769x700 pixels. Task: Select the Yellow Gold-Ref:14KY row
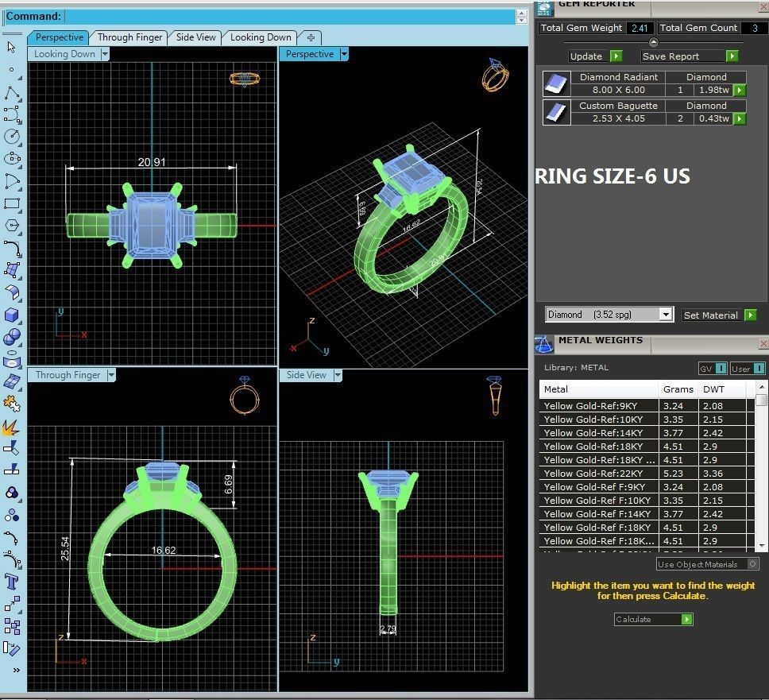pyautogui.click(x=647, y=433)
